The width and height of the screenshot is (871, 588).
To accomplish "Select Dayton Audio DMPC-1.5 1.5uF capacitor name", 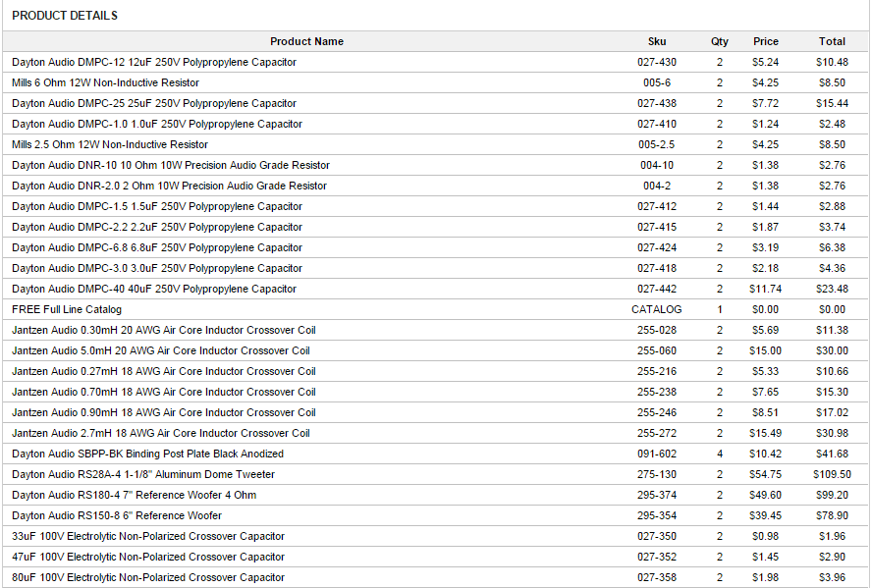I will click(x=157, y=206).
